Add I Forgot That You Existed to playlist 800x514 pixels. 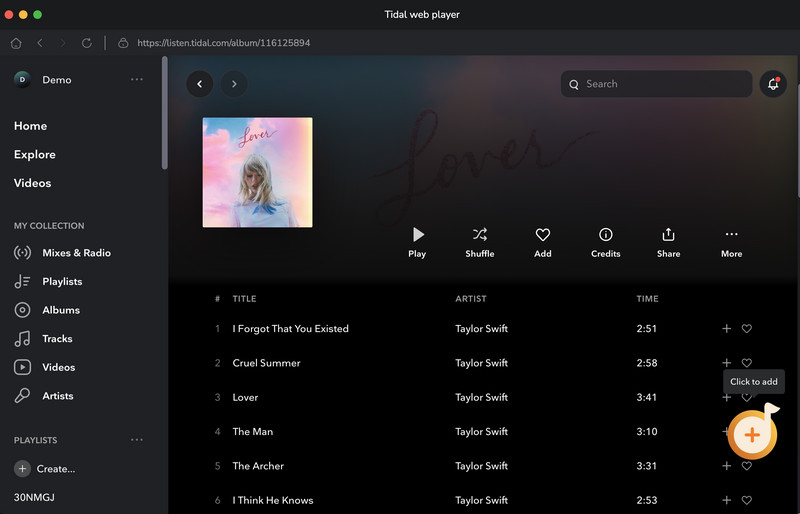point(727,329)
